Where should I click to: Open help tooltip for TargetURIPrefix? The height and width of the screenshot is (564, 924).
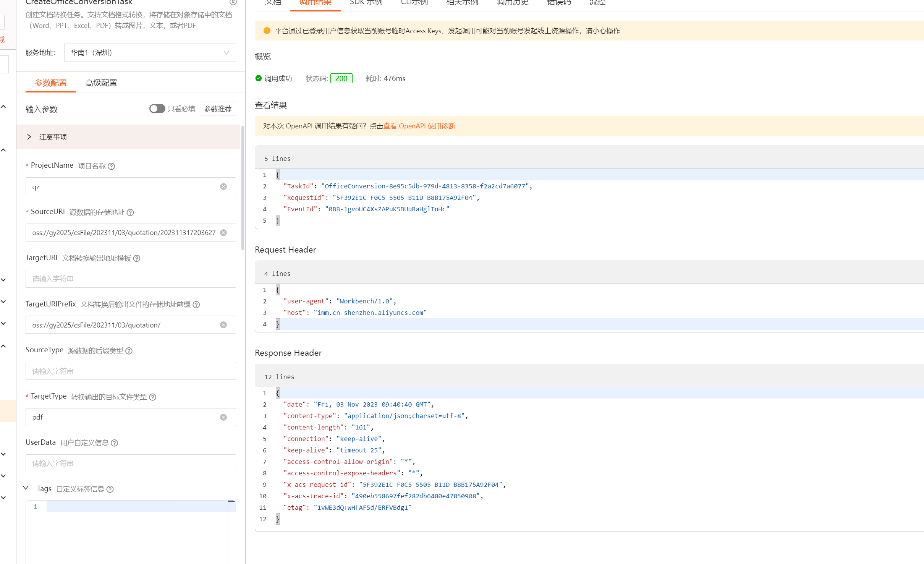[196, 305]
